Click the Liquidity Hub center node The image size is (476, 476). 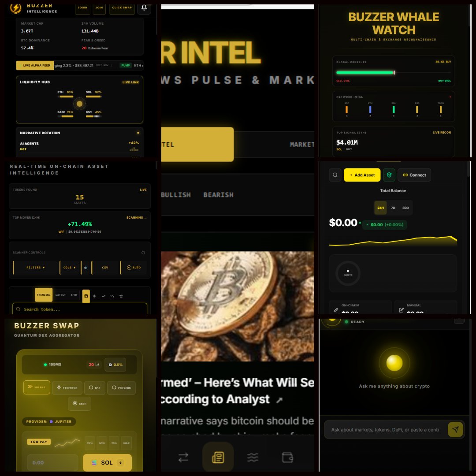tap(79, 104)
